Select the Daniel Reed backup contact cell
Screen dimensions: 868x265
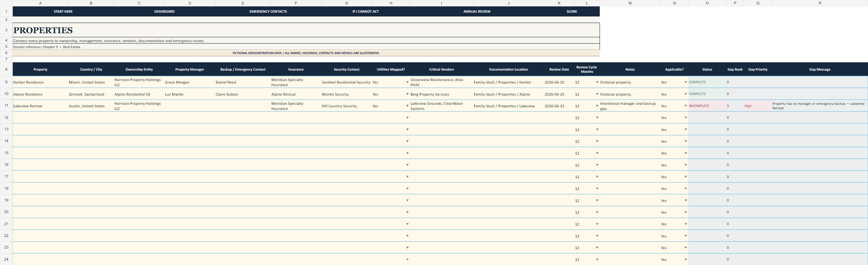pyautogui.click(x=243, y=82)
